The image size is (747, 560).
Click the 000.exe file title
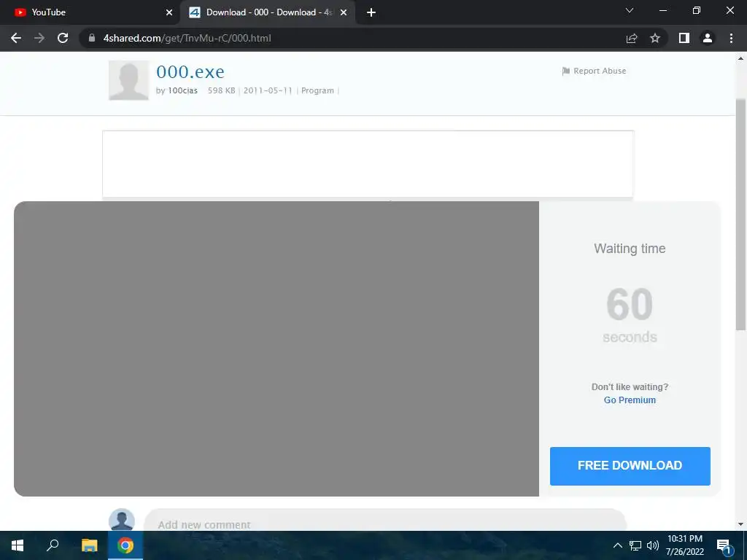click(x=190, y=72)
